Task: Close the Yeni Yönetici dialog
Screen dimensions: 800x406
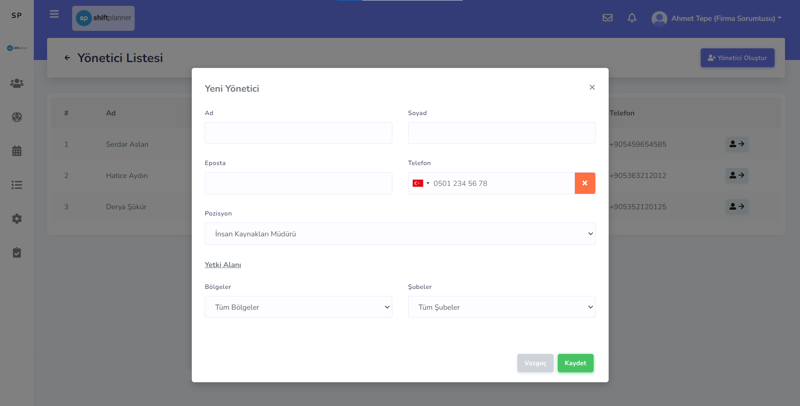Action: point(592,88)
